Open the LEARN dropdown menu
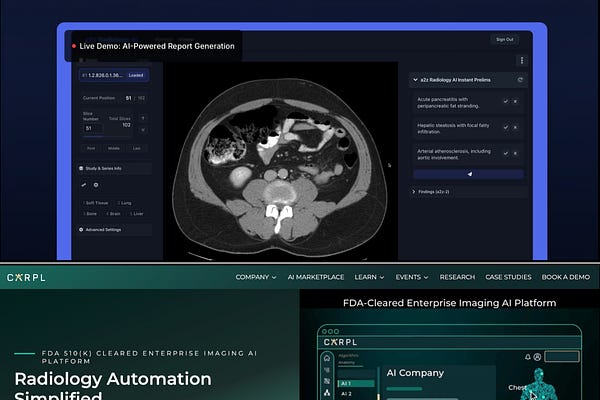Viewport: 600px width, 400px height. point(369,277)
